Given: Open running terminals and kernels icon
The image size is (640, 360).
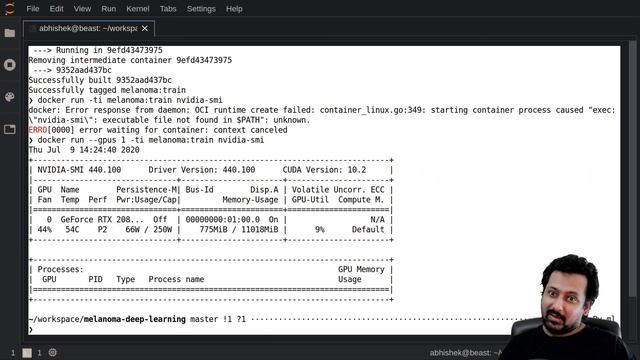Looking at the screenshot, I should 10,65.
